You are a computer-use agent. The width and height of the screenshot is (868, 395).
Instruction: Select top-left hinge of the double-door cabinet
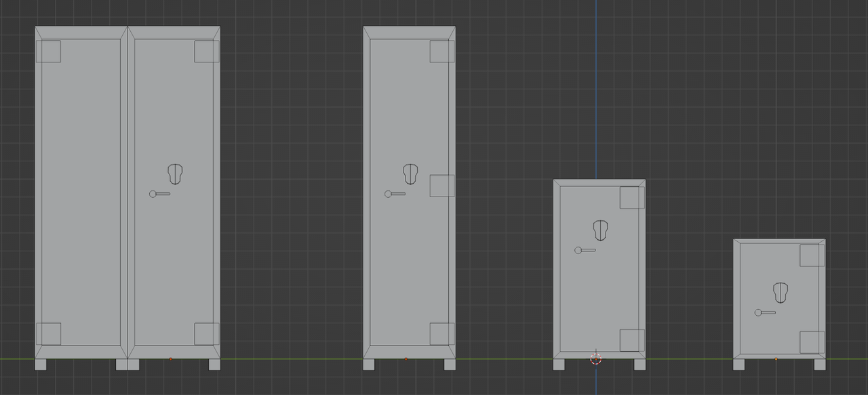click(x=48, y=51)
